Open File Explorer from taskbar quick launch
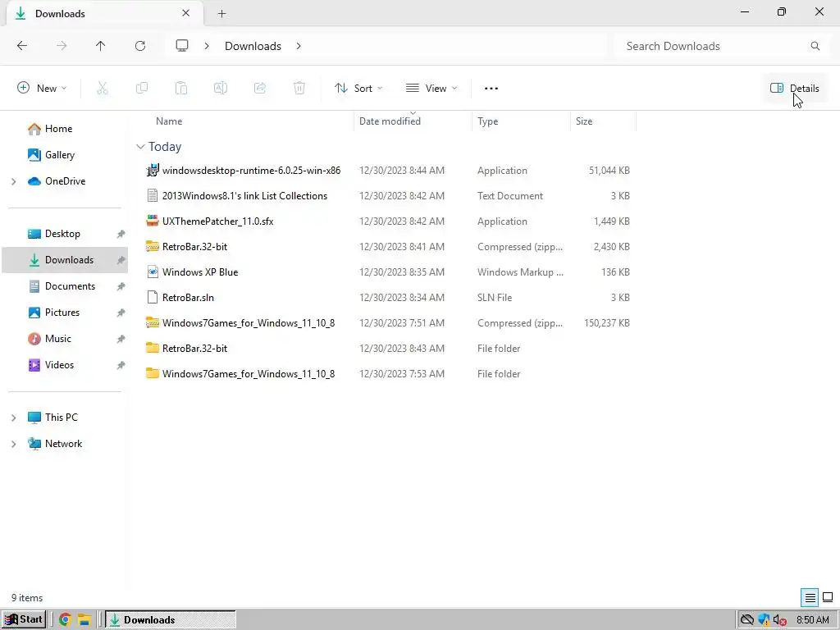 click(84, 620)
